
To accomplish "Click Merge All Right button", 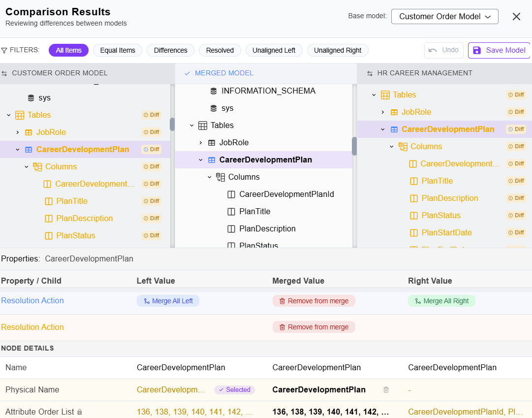I will click(x=441, y=301).
